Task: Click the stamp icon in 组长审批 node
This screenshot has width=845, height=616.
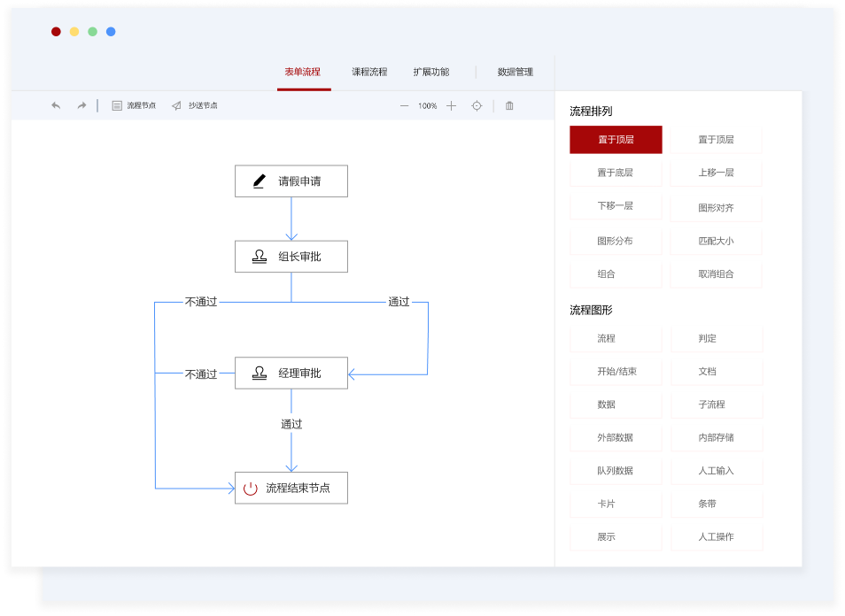Action: (260, 257)
